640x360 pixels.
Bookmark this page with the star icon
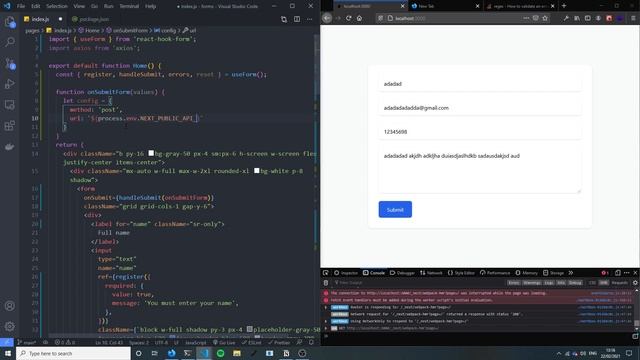545,18
